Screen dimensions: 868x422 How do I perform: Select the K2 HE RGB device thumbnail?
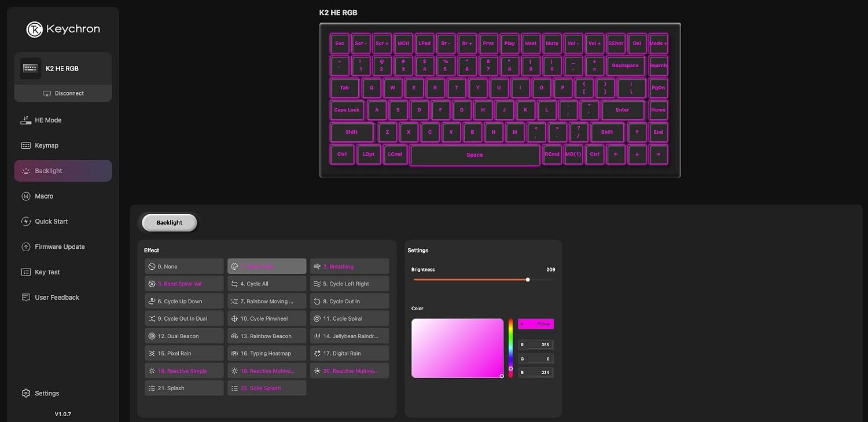click(30, 68)
